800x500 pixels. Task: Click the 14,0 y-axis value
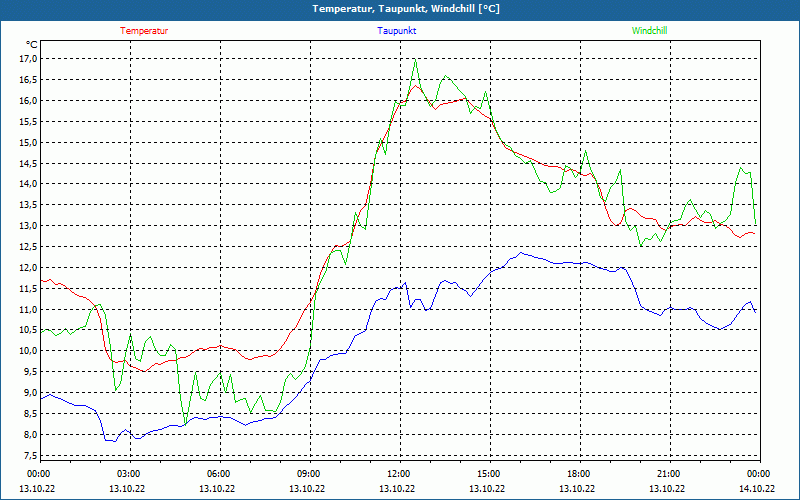[x=27, y=184]
